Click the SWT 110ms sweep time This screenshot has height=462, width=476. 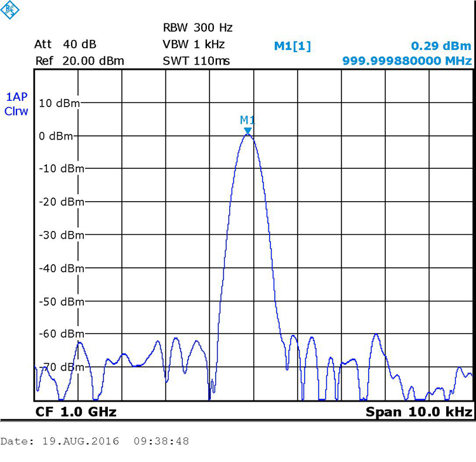click(196, 61)
